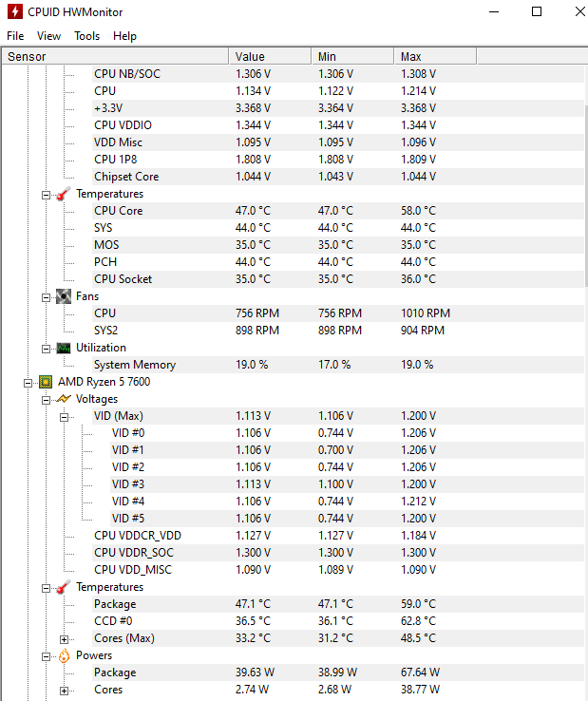
Task: Click the thermometer icon beside Ryzen Temperatures
Action: [64, 587]
